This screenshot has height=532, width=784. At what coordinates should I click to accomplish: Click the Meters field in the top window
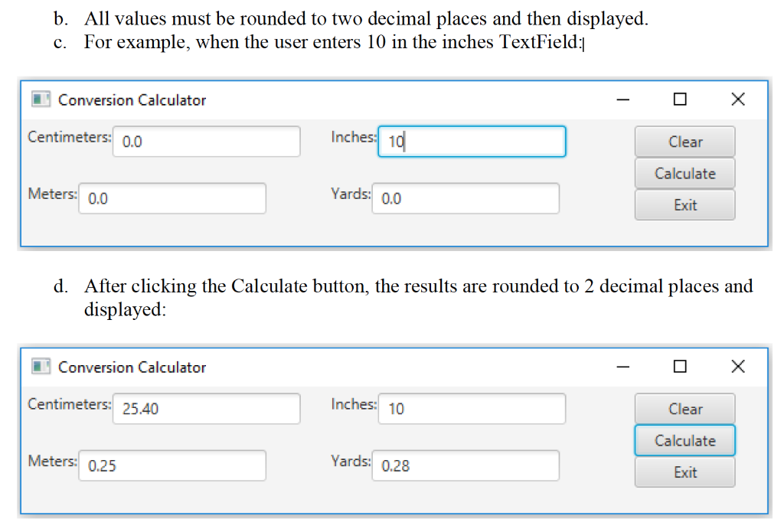tap(171, 198)
